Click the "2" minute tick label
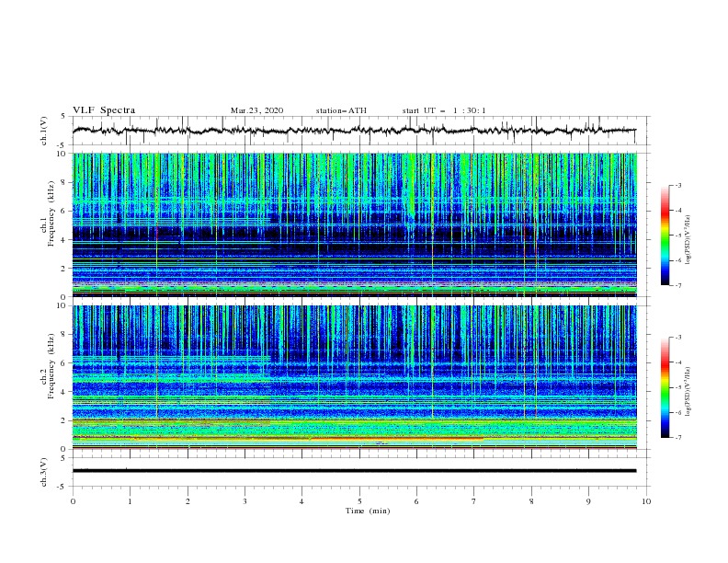728x563 pixels. tap(188, 501)
